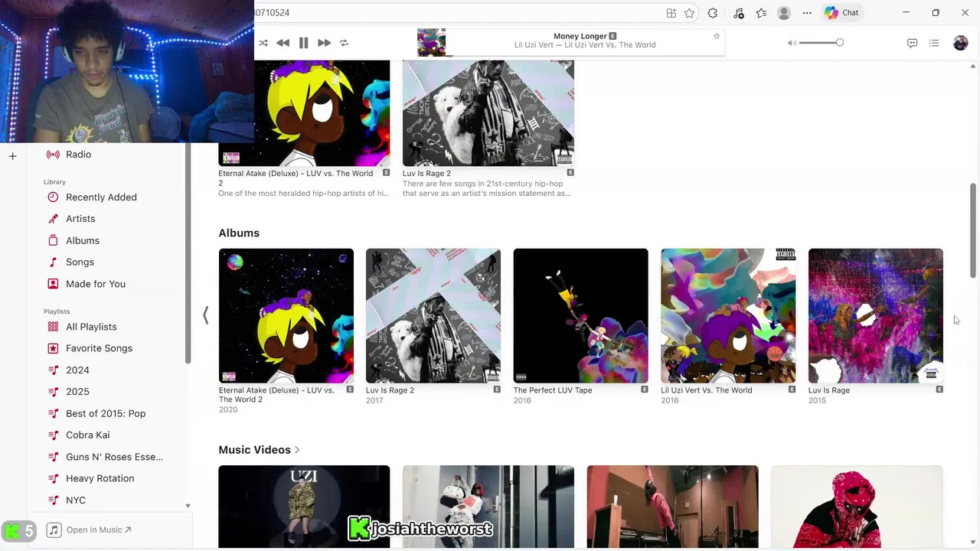
Task: Open the lyrics panel icon
Action: (x=912, y=43)
